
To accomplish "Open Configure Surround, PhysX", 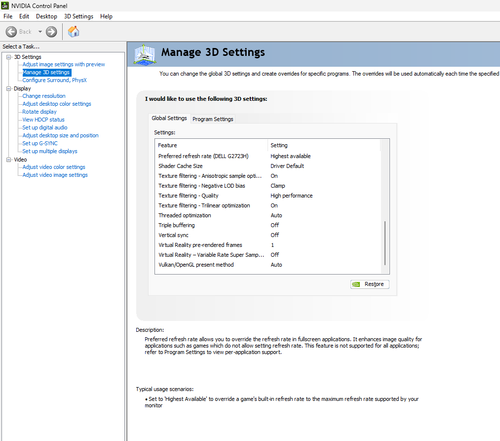I will [x=54, y=80].
